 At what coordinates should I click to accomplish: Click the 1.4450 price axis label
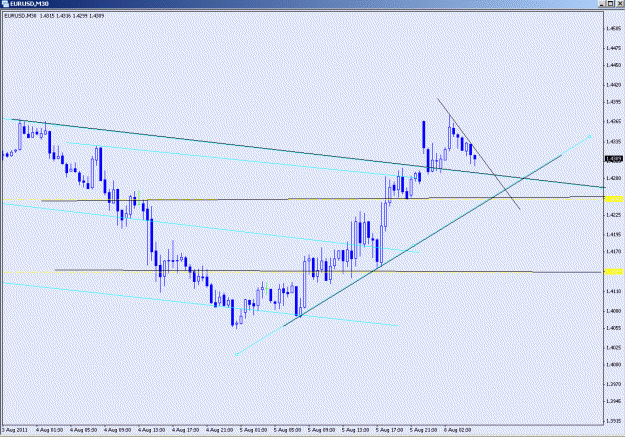click(613, 65)
